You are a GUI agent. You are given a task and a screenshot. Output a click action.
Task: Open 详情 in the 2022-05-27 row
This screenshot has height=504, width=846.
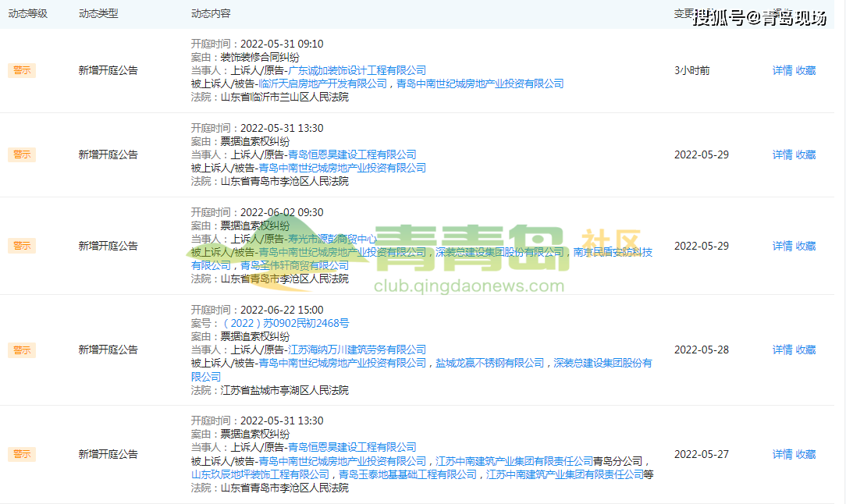click(782, 454)
